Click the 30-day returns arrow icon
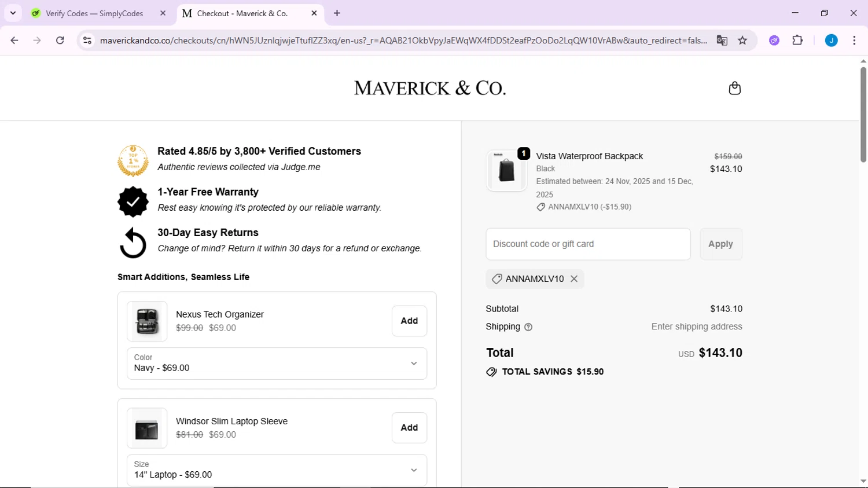The width and height of the screenshot is (868, 488). [133, 243]
